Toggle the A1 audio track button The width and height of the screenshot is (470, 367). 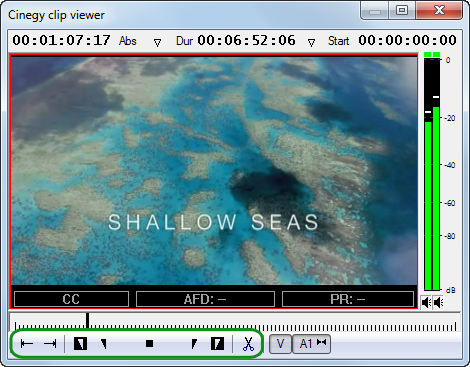(312, 344)
